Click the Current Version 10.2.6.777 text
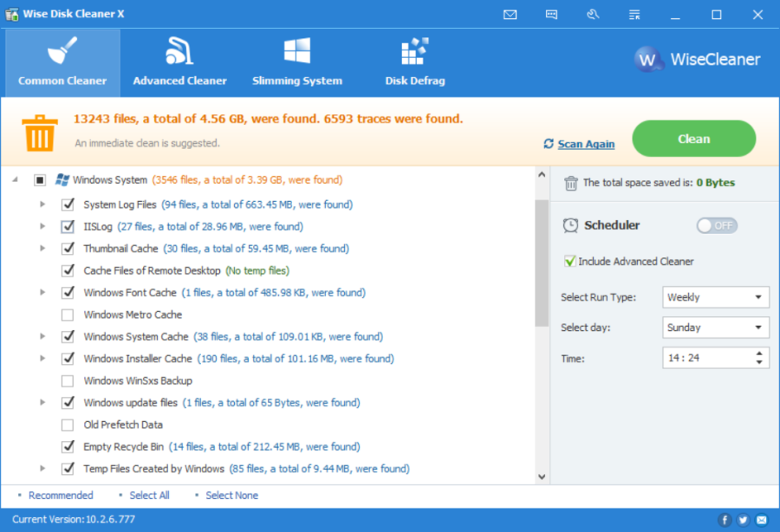The image size is (780, 532). pos(74,520)
